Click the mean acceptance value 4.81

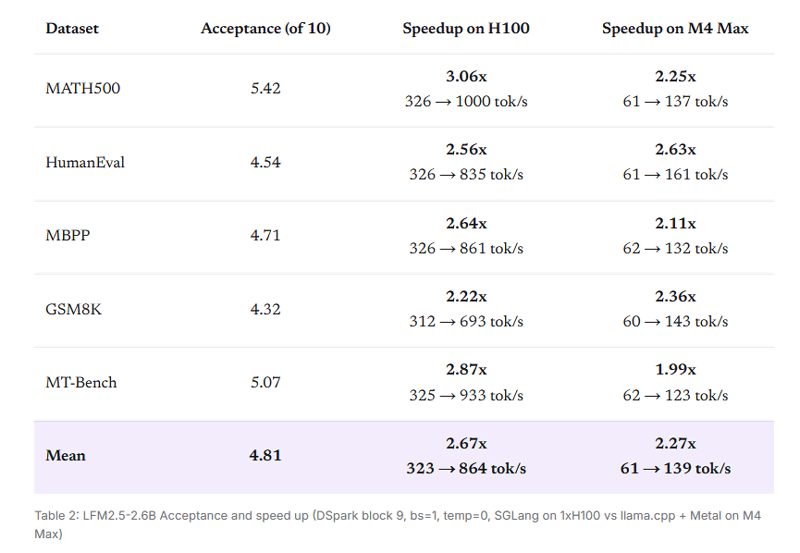(x=265, y=456)
